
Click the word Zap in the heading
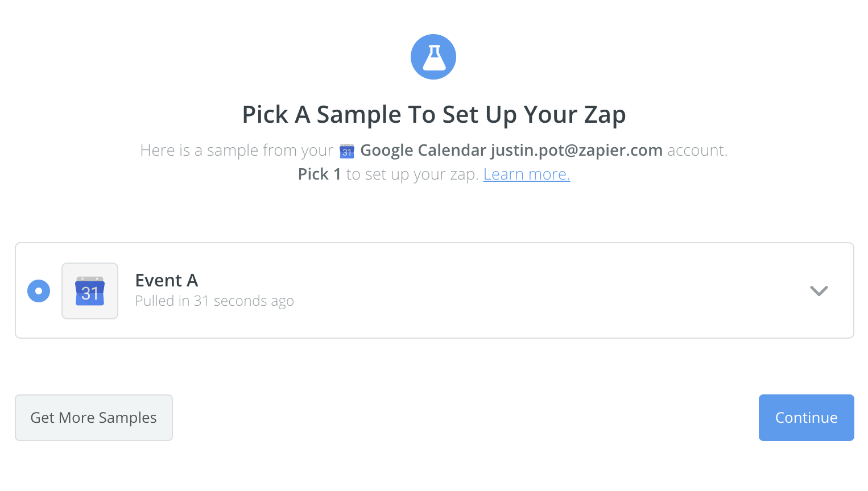pos(605,114)
